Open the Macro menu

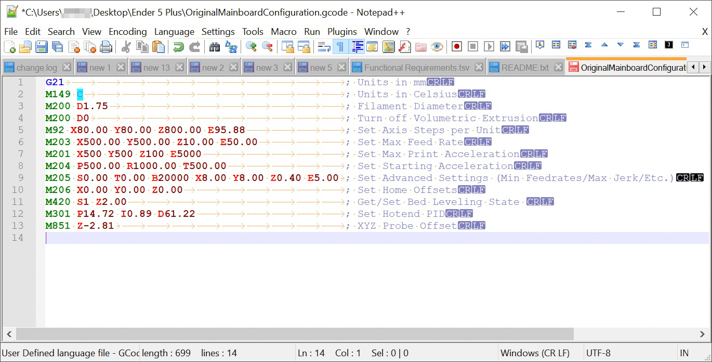(x=284, y=31)
